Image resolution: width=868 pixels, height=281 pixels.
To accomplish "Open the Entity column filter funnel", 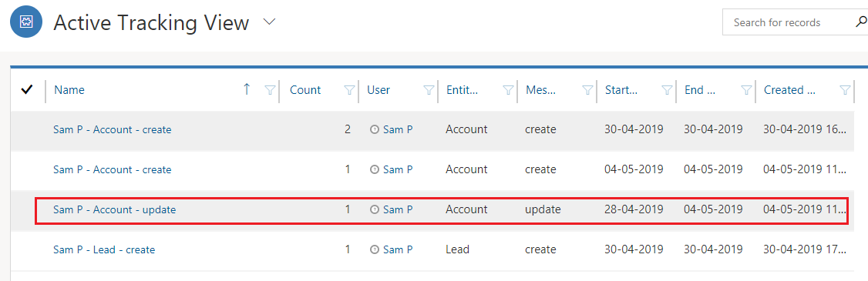I will pos(508,90).
